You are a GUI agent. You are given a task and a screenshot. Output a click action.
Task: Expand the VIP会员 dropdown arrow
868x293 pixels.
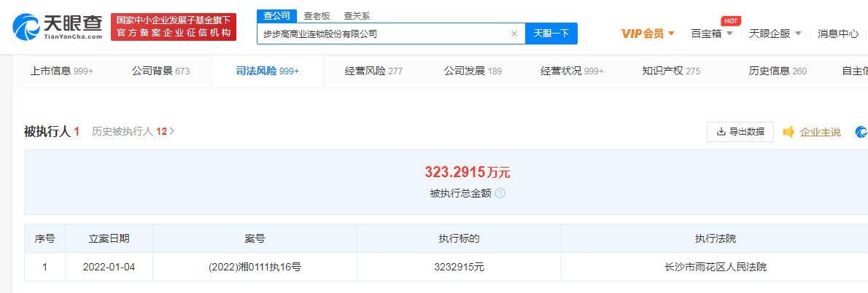pos(672,34)
